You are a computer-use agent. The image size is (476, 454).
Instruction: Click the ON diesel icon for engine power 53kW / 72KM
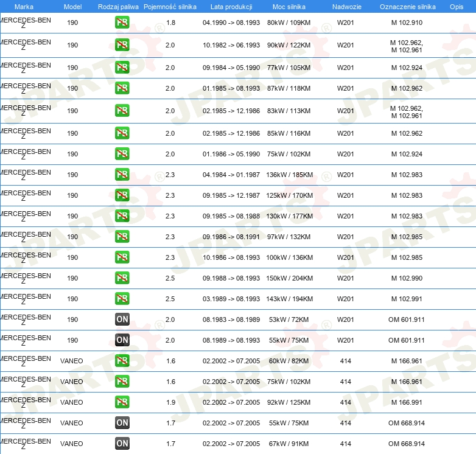point(122,320)
